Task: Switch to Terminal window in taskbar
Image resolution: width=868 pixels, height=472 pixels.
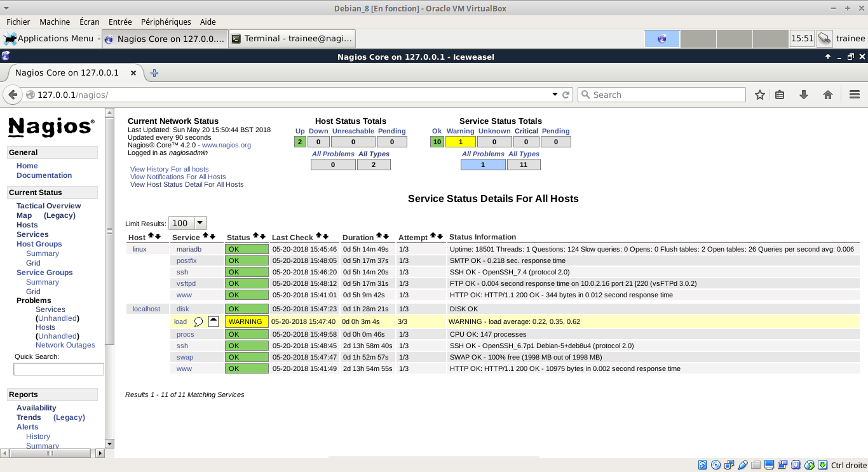Action: (x=292, y=39)
